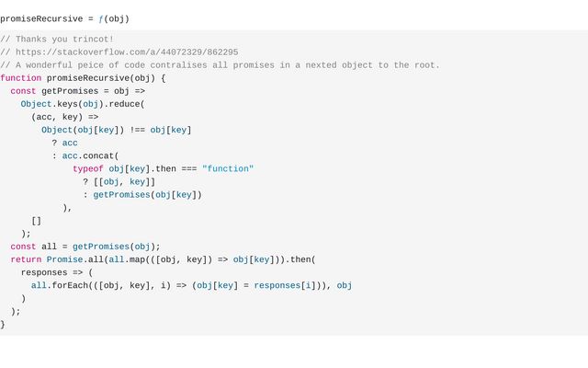Click the '? [[obj, key]]' ternary line
Viewport: 588px width, 368px height.
(119, 182)
